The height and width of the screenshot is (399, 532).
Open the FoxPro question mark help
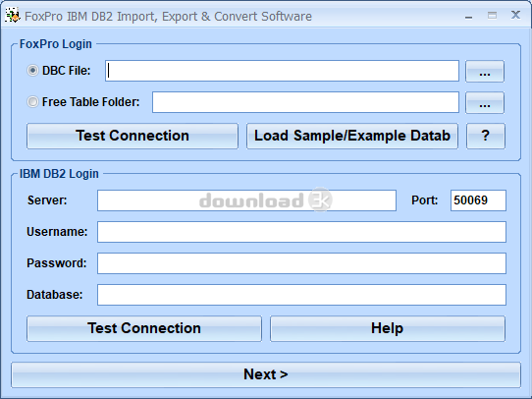pos(486,136)
